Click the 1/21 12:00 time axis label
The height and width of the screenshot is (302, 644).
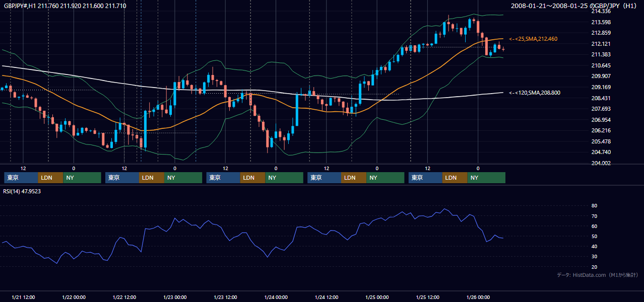coord(23,297)
